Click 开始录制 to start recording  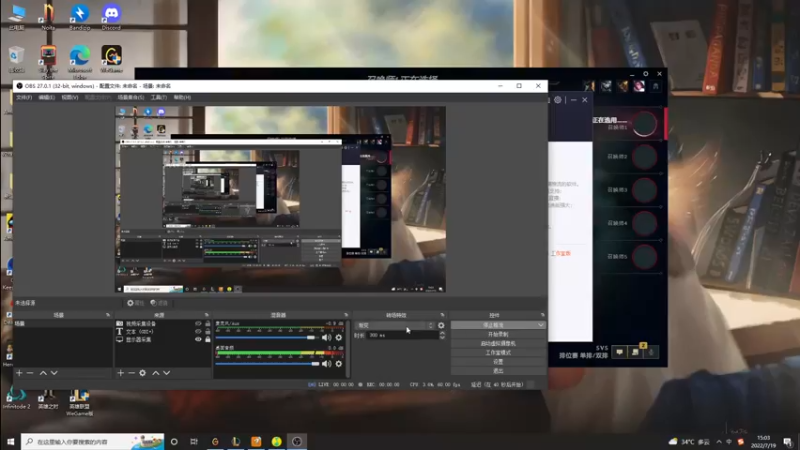click(x=498, y=334)
